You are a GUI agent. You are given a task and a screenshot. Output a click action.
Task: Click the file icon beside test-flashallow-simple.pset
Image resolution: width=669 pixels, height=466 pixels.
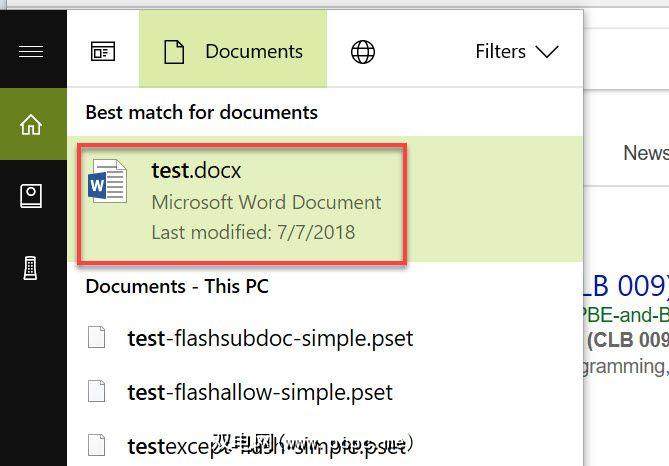97,392
